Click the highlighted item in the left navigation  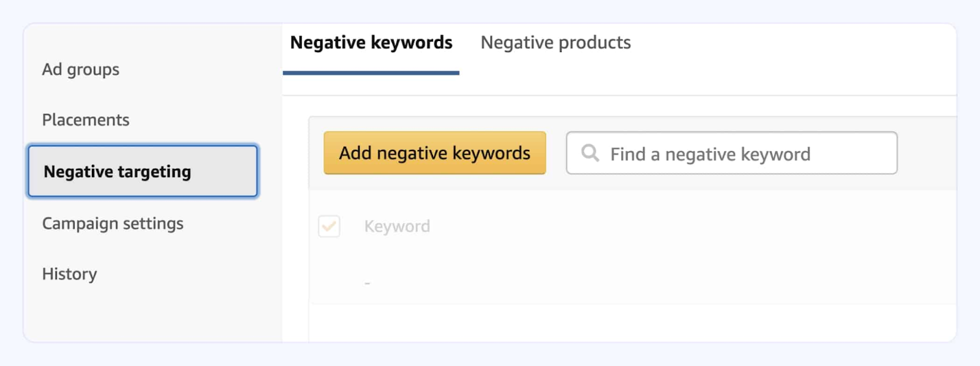click(x=143, y=171)
